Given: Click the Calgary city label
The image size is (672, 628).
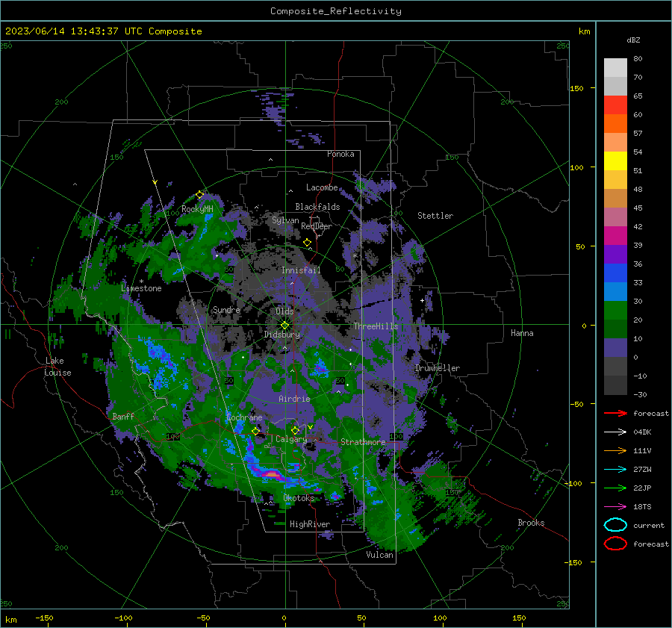Looking at the screenshot, I should pyautogui.click(x=291, y=439).
